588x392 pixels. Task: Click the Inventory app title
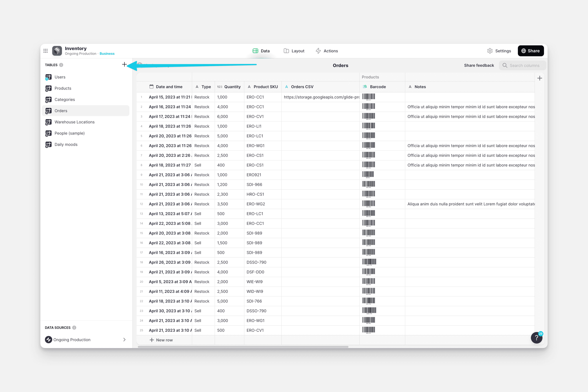(76, 49)
